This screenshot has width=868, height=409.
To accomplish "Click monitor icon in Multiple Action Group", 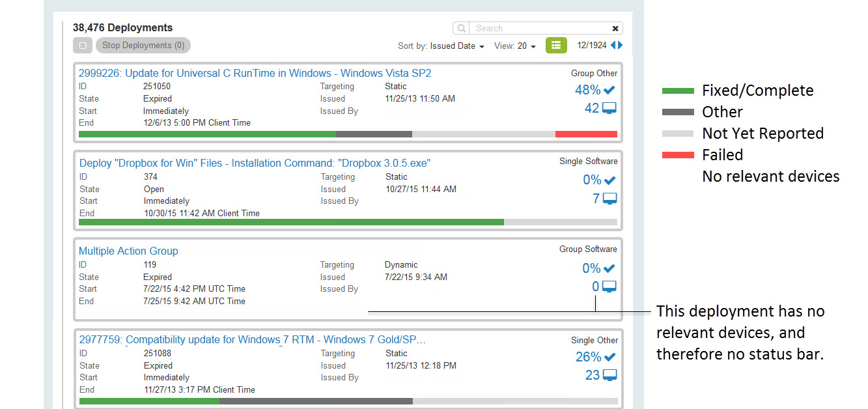I will click(x=609, y=287).
